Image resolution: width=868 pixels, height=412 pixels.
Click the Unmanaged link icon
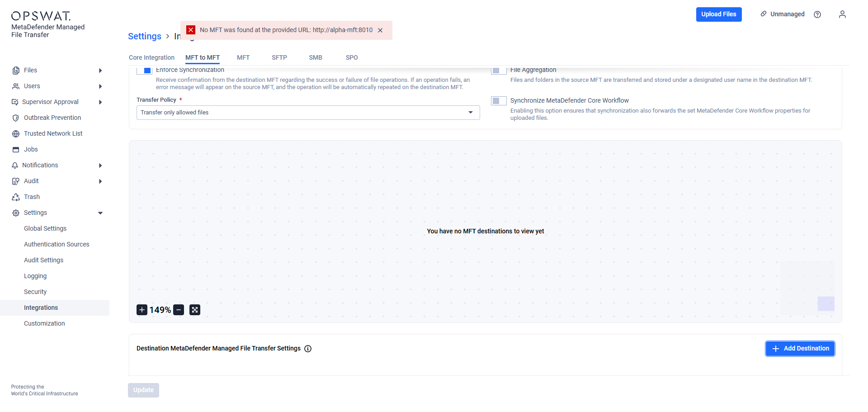point(764,14)
